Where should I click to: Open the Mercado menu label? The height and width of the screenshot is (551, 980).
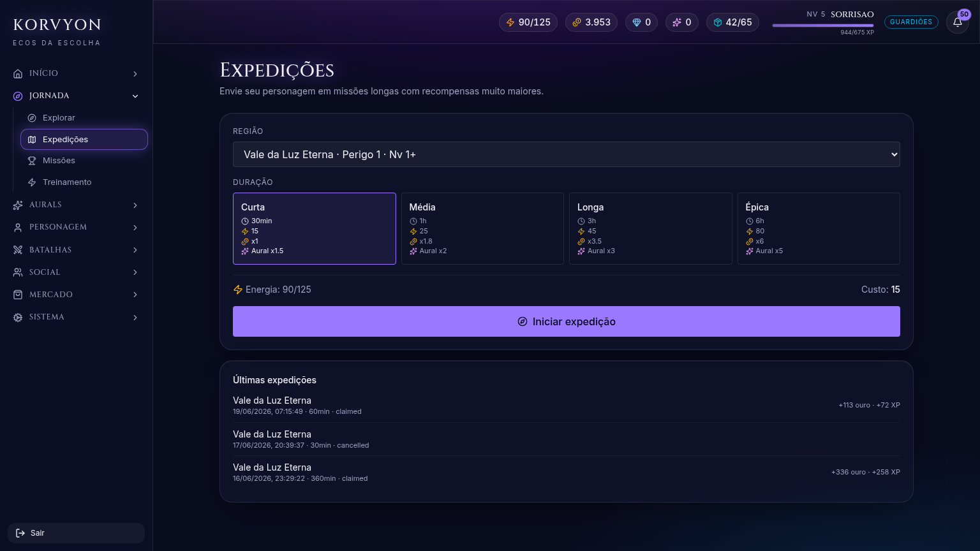(51, 295)
